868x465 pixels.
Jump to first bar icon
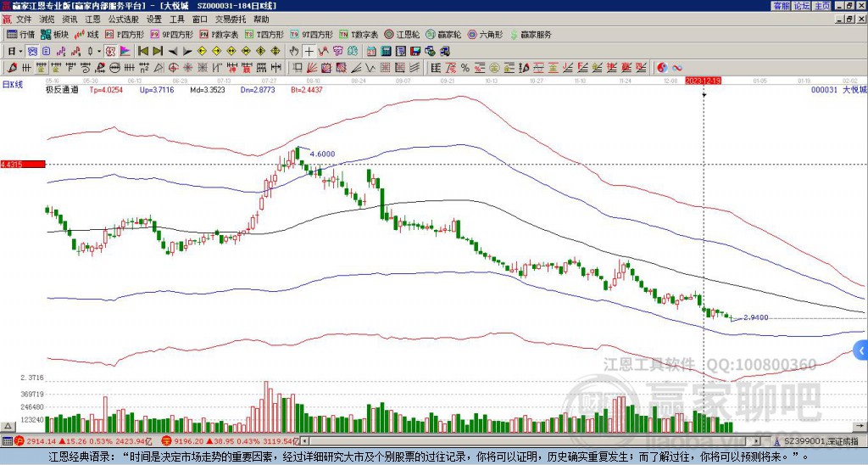point(142,52)
